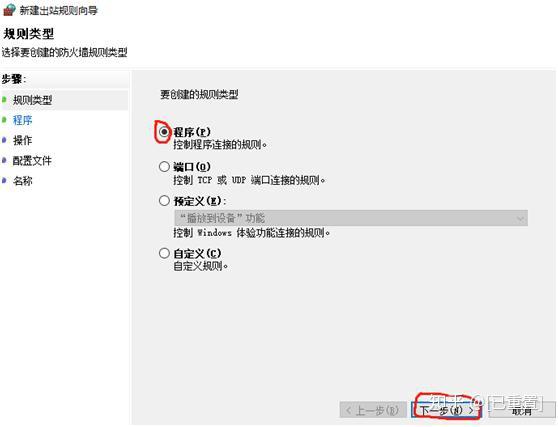The height and width of the screenshot is (427, 558).
Task: Go to the 规则类型 step in sidebar
Action: point(32,100)
